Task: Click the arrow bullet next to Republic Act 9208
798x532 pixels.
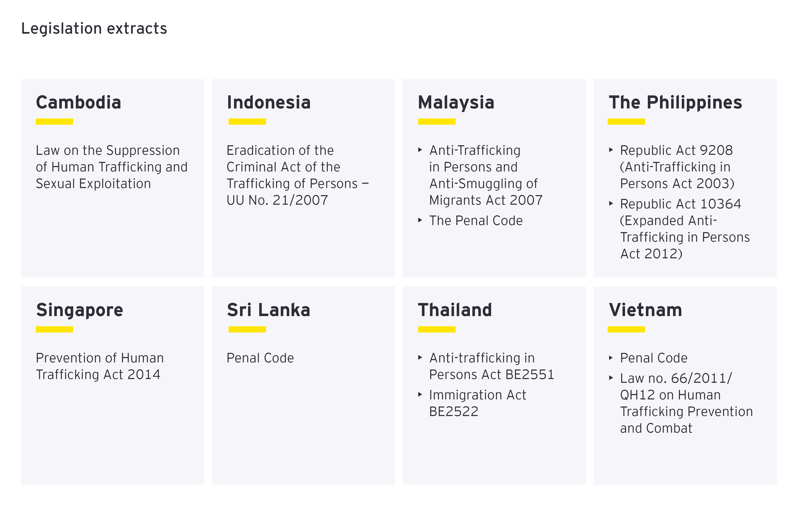Action: tap(611, 150)
